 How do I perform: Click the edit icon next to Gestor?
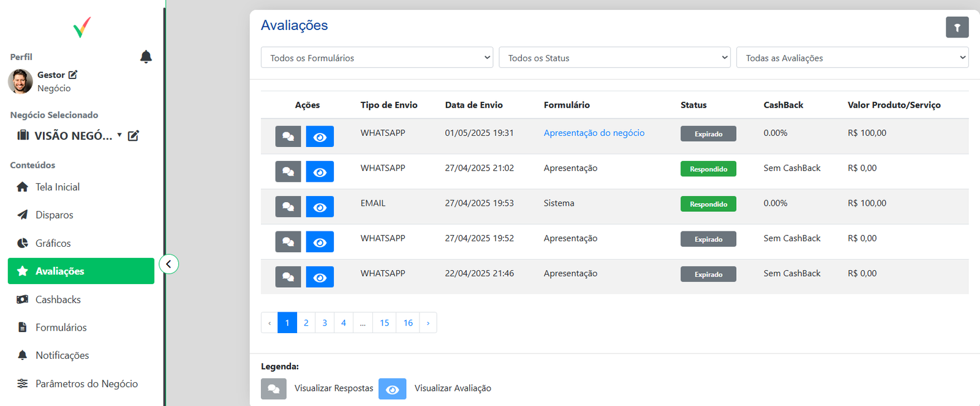click(73, 75)
